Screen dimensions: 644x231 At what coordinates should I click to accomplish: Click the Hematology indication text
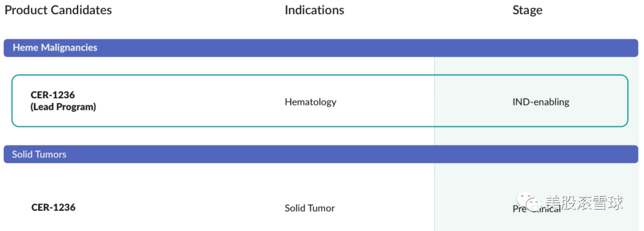pos(311,102)
